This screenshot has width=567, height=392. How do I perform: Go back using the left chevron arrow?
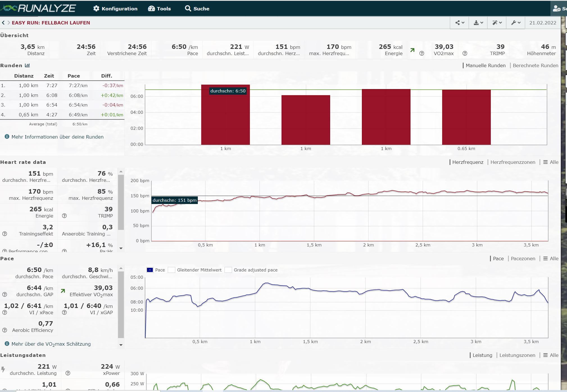tap(3, 23)
